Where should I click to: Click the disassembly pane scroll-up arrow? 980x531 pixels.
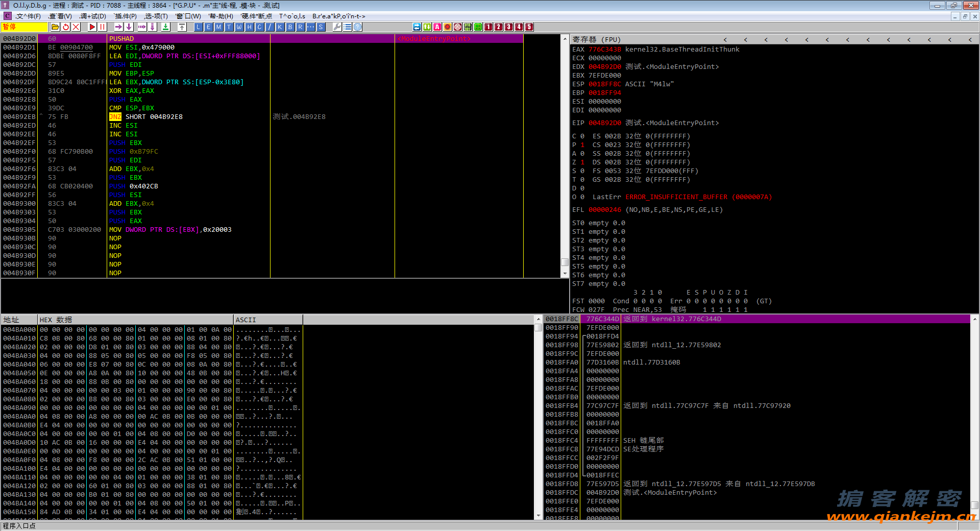coord(565,39)
